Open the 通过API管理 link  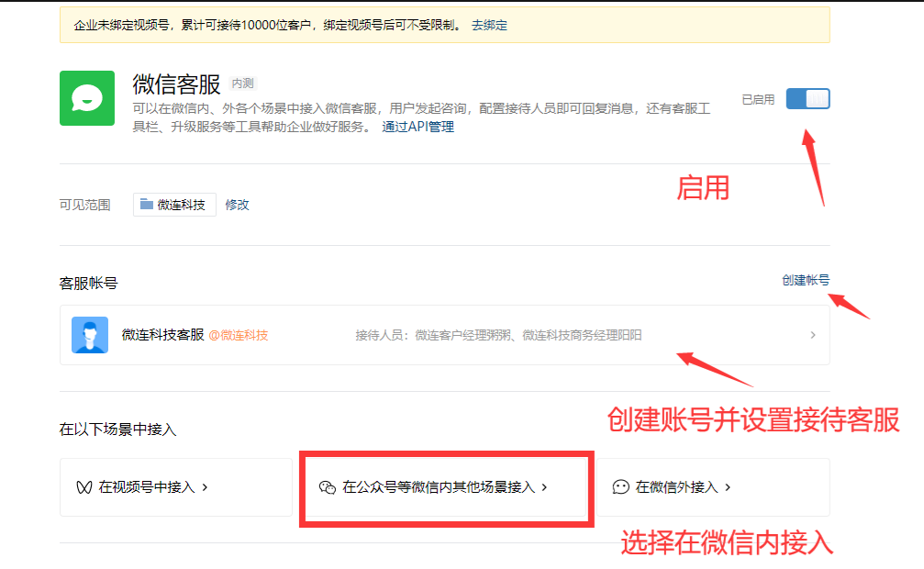417,127
